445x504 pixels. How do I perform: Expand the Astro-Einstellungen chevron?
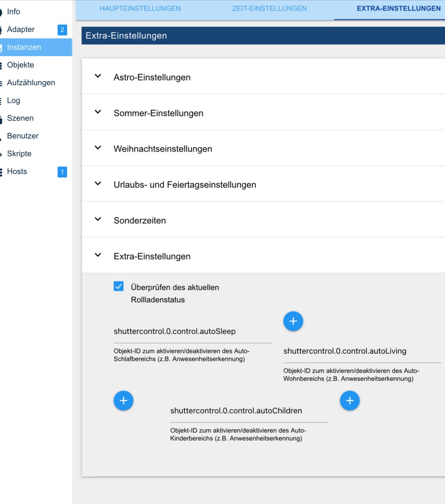(98, 76)
